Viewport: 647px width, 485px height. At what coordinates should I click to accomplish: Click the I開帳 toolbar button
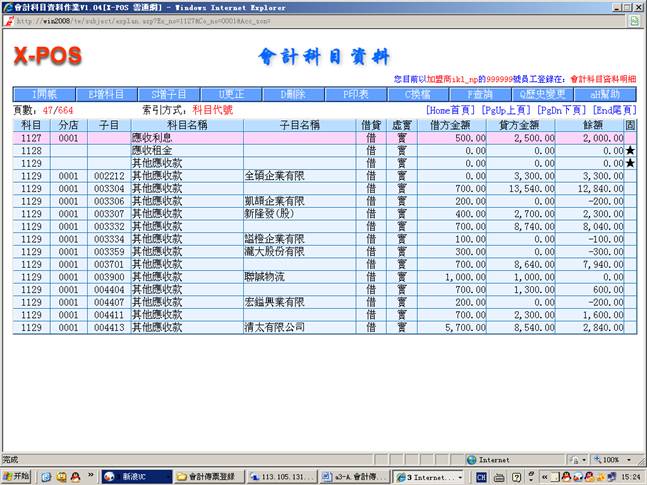tap(45, 94)
